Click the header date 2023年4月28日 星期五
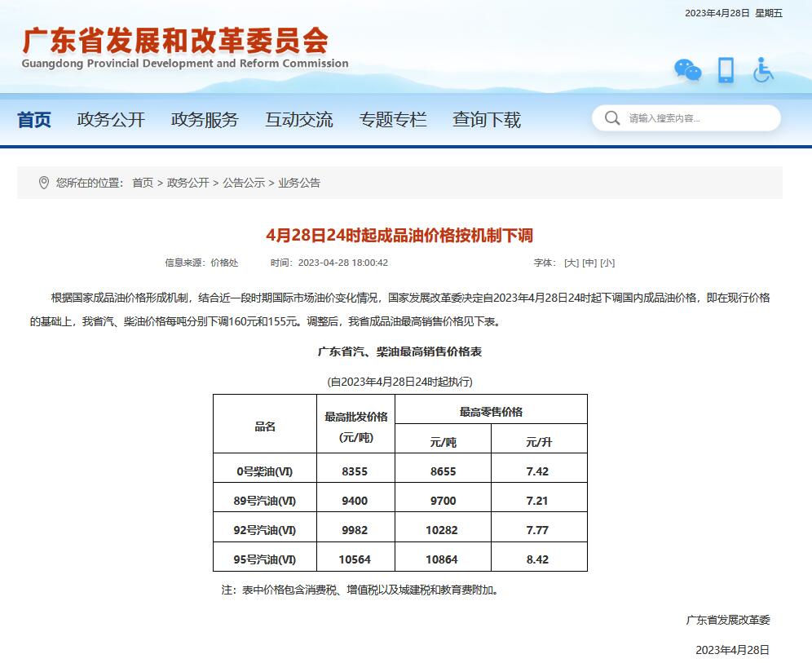Screen dimensions: 812x663 point(734,13)
